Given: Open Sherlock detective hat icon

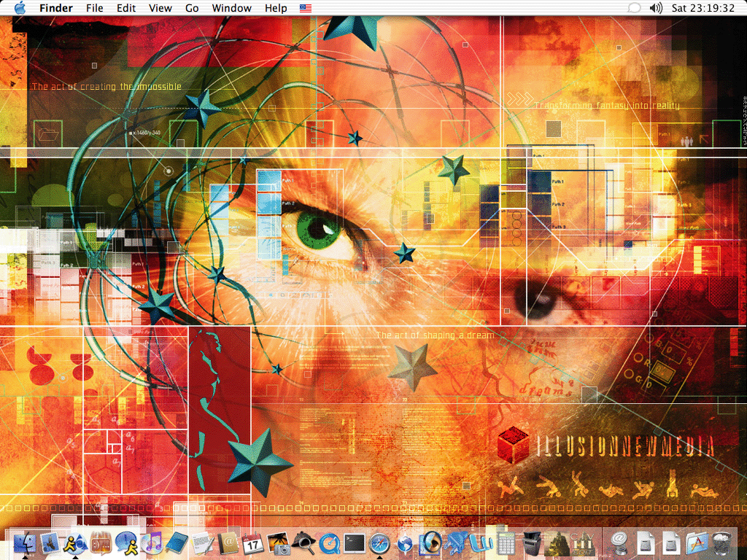Looking at the screenshot, I should tap(303, 543).
